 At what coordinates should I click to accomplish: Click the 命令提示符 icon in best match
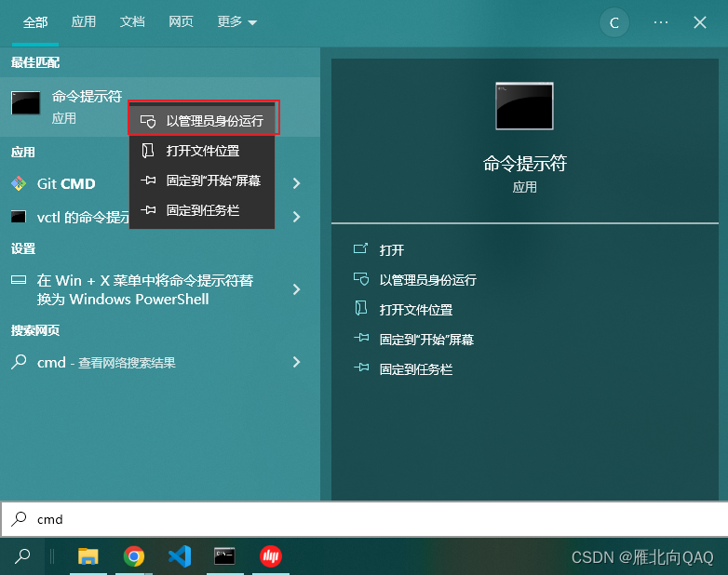25,102
